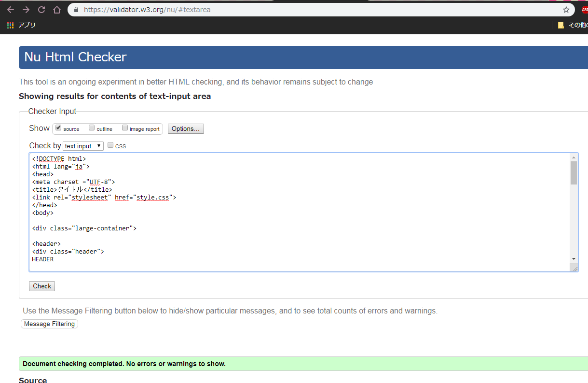Click the <html lang="ja"> line
Screen dimensions: 588x383
[61, 166]
